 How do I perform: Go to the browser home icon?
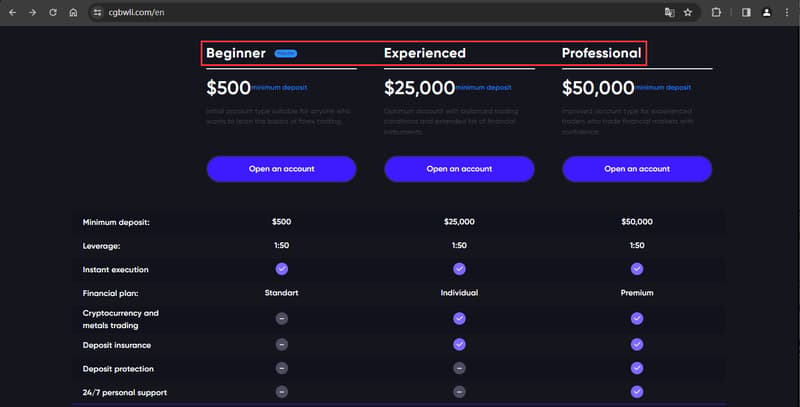click(x=73, y=12)
